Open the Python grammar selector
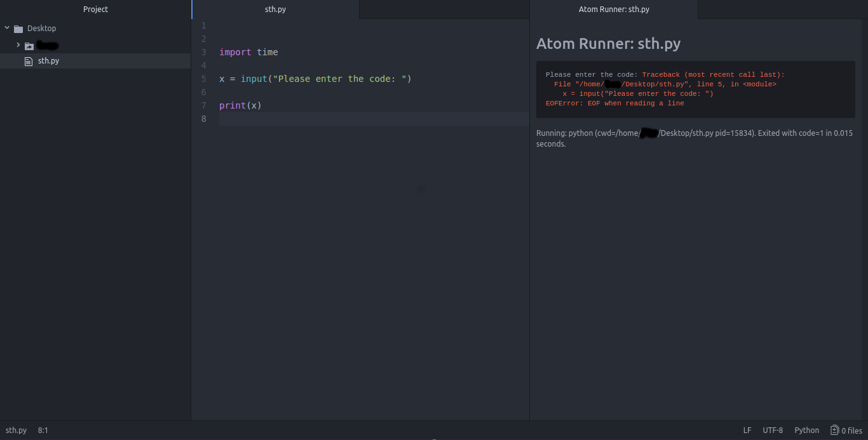 click(806, 430)
